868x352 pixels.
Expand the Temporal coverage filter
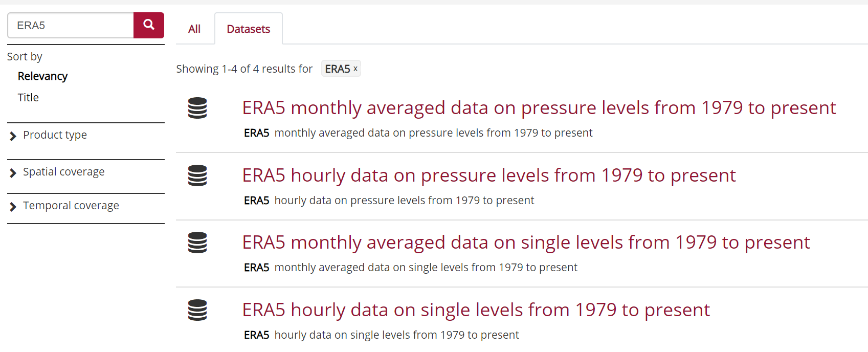coord(71,206)
